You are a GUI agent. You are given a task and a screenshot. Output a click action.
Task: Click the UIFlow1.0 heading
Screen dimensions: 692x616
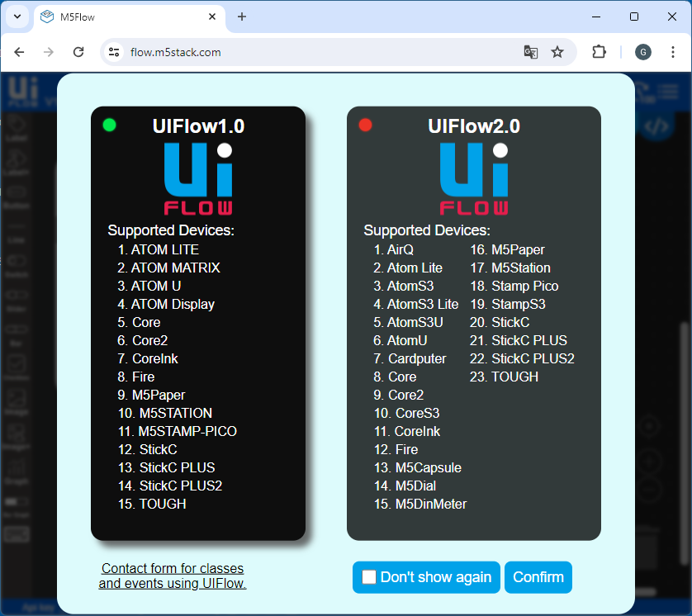198,126
